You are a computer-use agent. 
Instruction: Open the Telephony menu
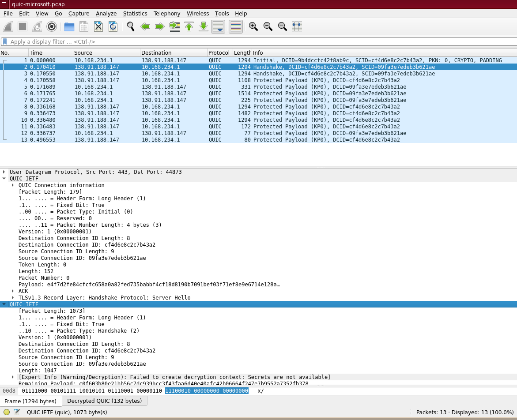pyautogui.click(x=167, y=14)
